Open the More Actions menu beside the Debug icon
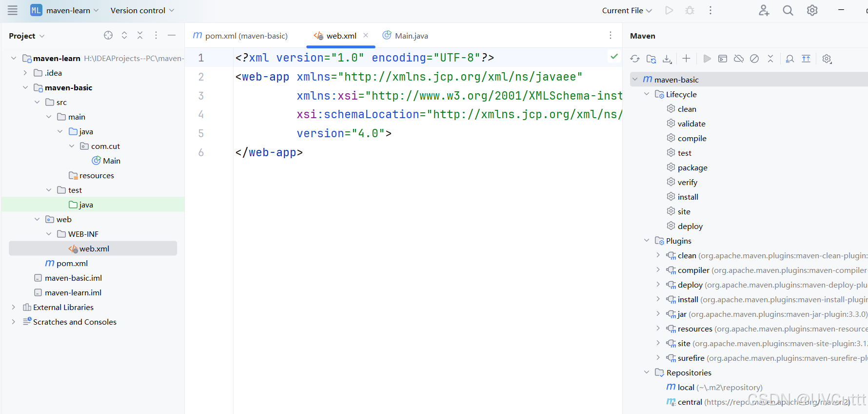The image size is (868, 414). click(x=710, y=10)
